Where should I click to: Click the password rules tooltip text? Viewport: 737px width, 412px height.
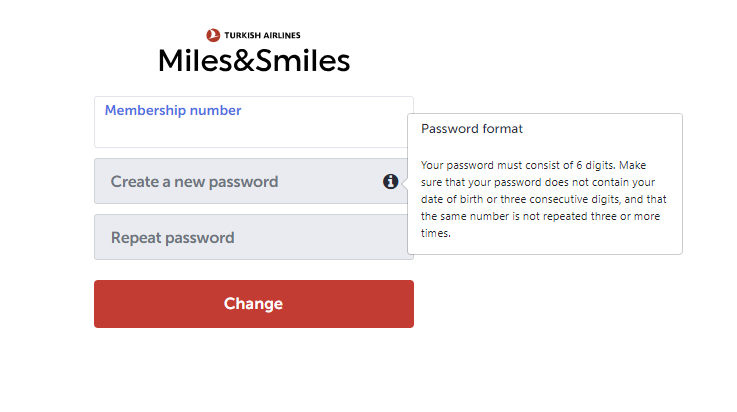point(544,199)
